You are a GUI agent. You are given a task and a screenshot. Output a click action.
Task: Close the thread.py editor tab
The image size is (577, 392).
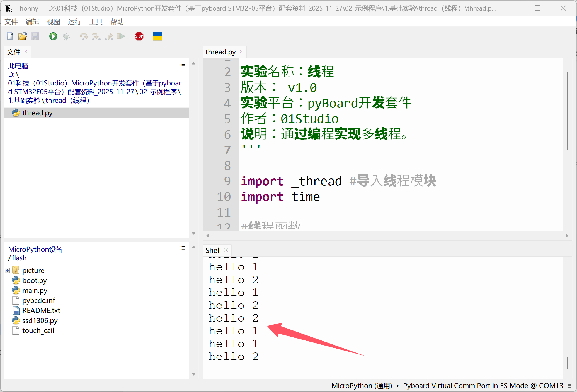coord(241,52)
